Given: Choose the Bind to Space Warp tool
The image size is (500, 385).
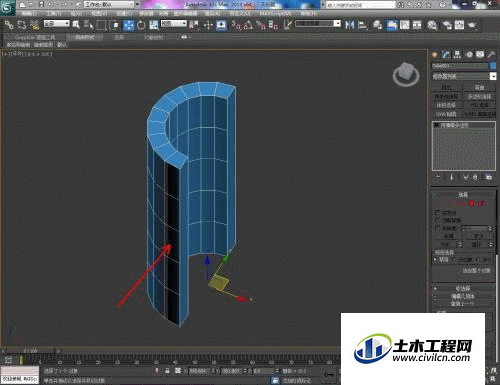Looking at the screenshot, I should click(34, 25).
